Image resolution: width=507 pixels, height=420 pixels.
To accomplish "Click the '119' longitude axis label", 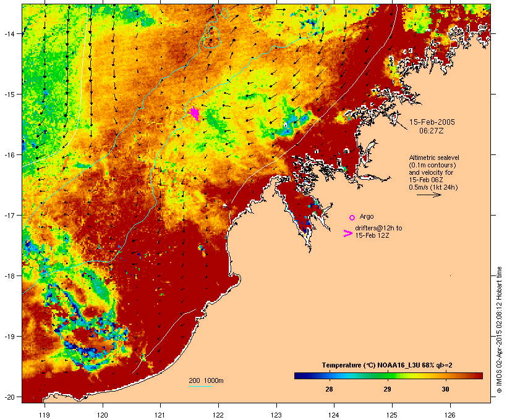I will (45, 415).
